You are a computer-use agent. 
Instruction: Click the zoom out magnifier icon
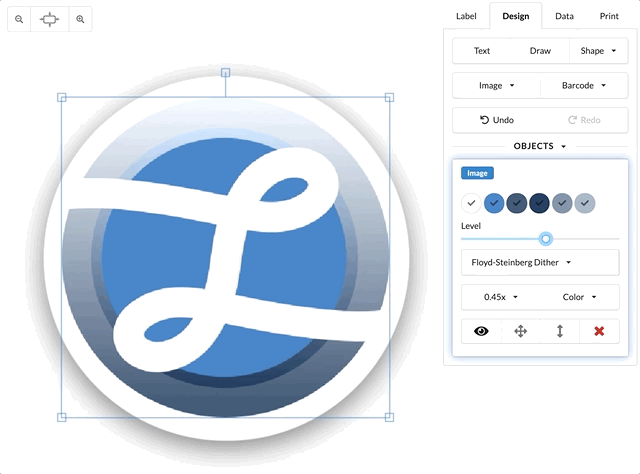click(19, 19)
